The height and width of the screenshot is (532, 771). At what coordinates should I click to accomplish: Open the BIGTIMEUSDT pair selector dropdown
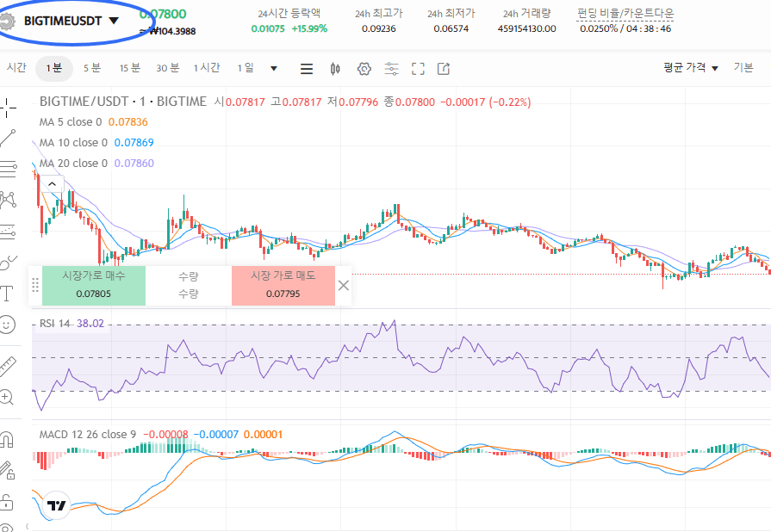pyautogui.click(x=72, y=22)
